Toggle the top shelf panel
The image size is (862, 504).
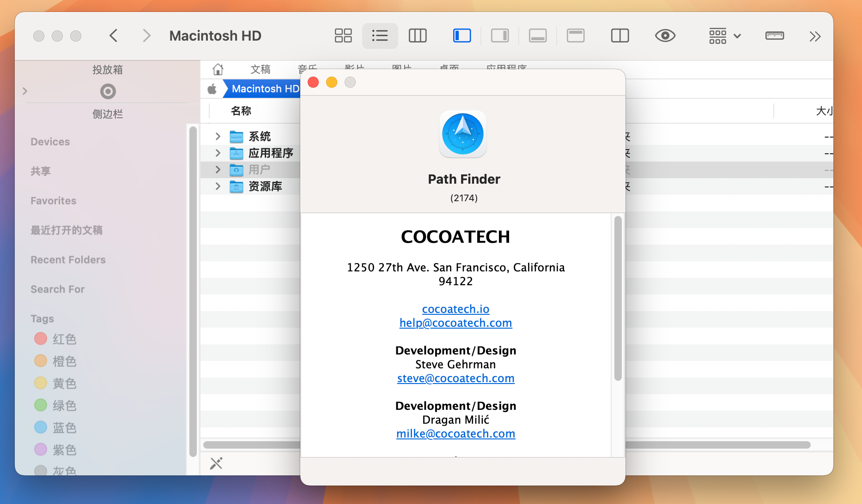[x=576, y=36]
